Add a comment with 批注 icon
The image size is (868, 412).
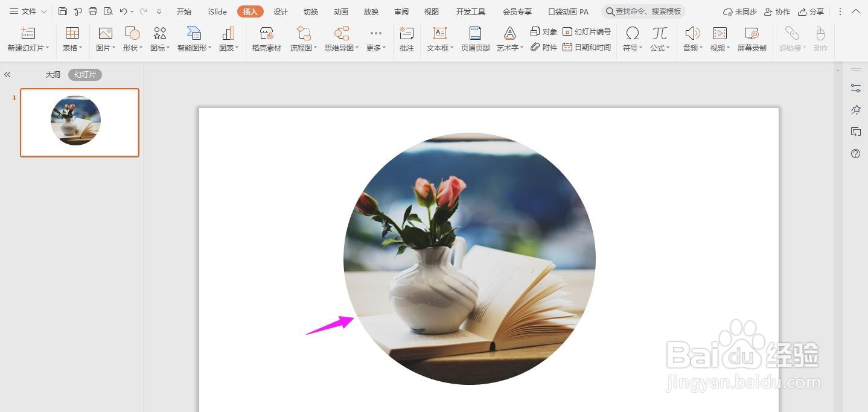407,33
